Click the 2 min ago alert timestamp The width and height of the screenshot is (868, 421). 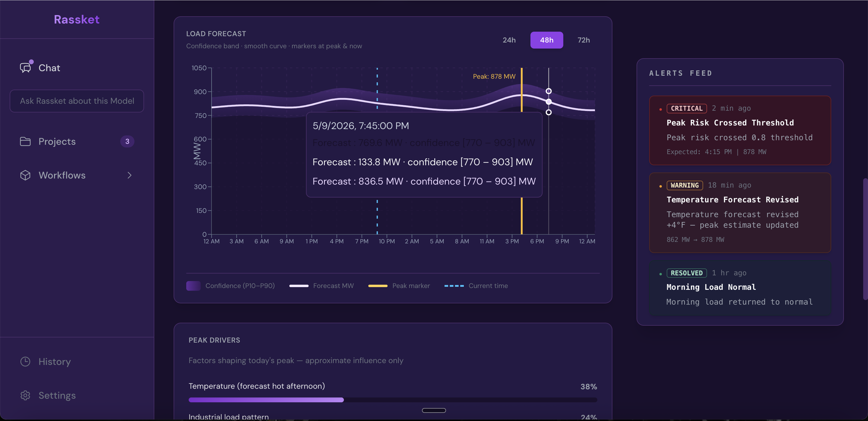pos(731,108)
